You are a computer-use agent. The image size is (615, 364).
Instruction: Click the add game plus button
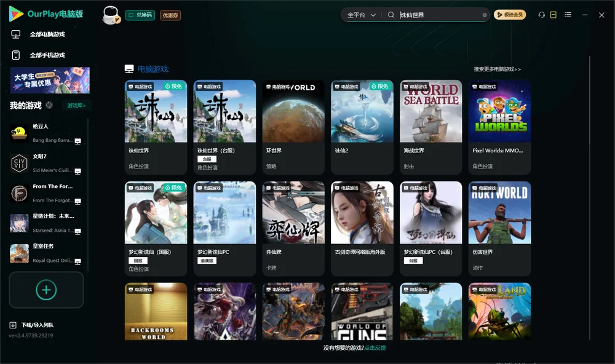tap(46, 290)
